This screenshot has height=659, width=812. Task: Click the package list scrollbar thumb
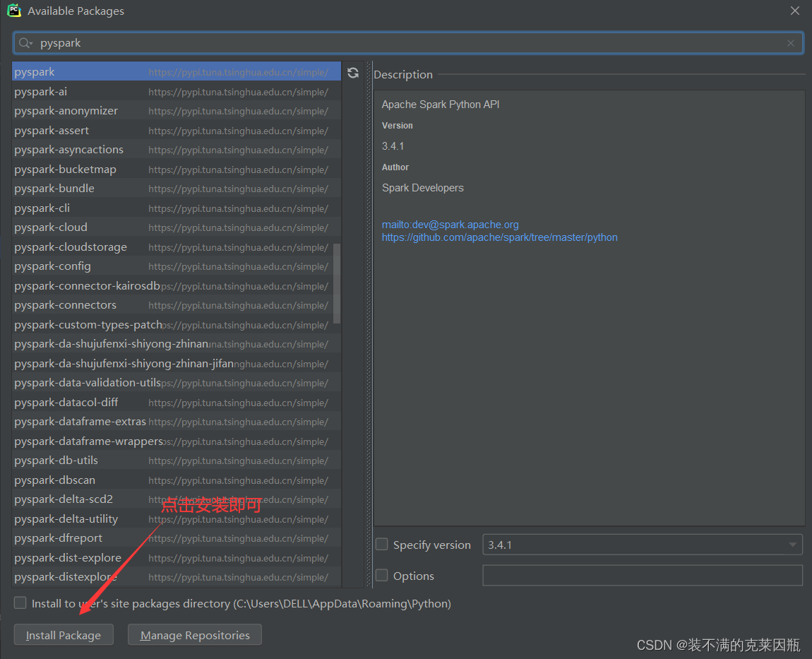click(x=337, y=283)
